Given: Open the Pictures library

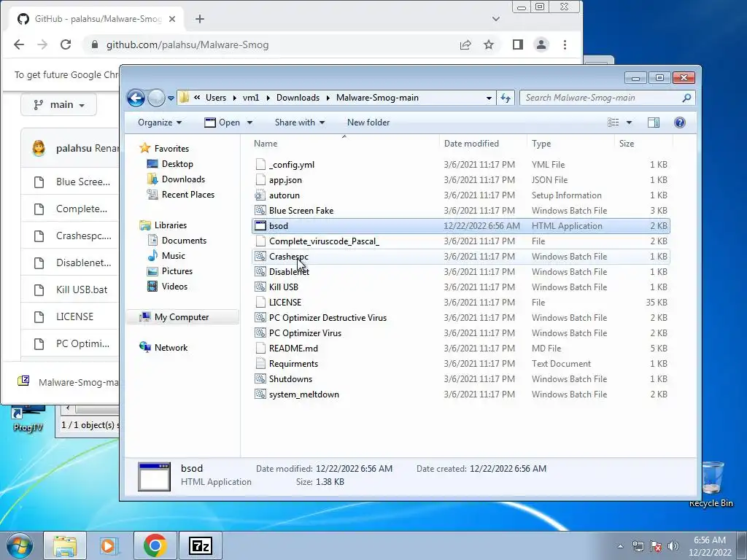Looking at the screenshot, I should point(177,271).
